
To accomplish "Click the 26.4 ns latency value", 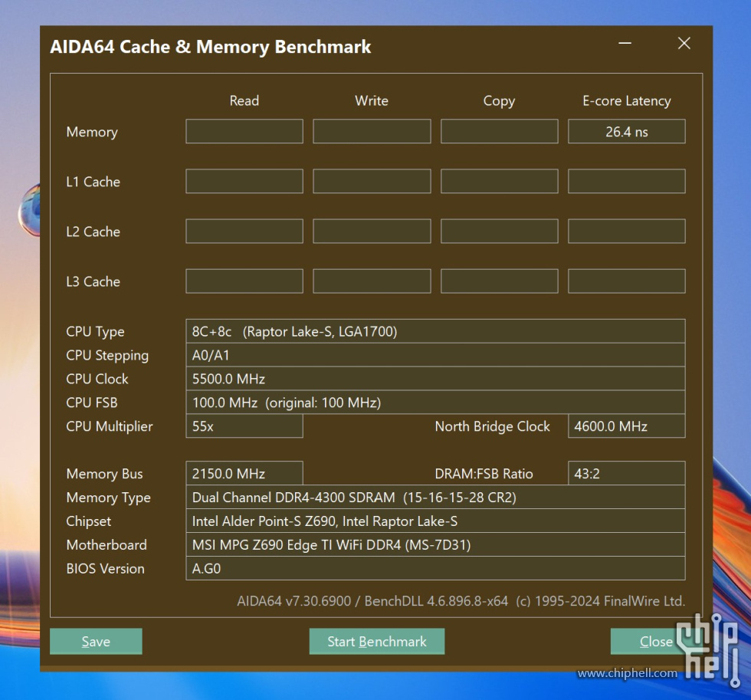I will tap(627, 131).
